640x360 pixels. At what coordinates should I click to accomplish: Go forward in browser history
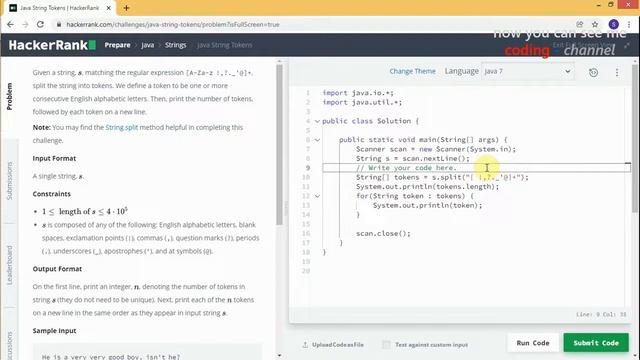25,24
